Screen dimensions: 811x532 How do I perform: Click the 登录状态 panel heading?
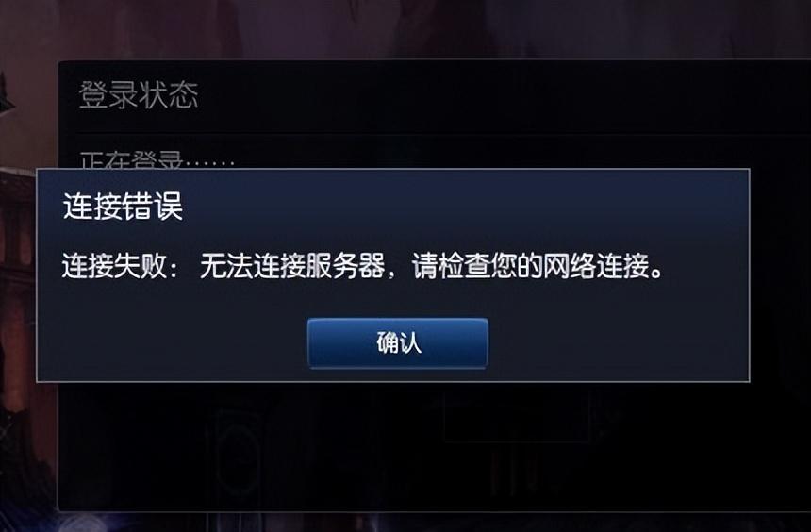[x=139, y=94]
